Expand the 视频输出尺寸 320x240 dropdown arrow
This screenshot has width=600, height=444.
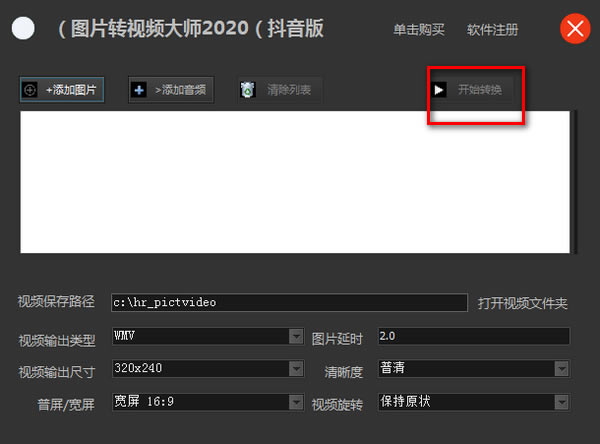pyautogui.click(x=296, y=369)
